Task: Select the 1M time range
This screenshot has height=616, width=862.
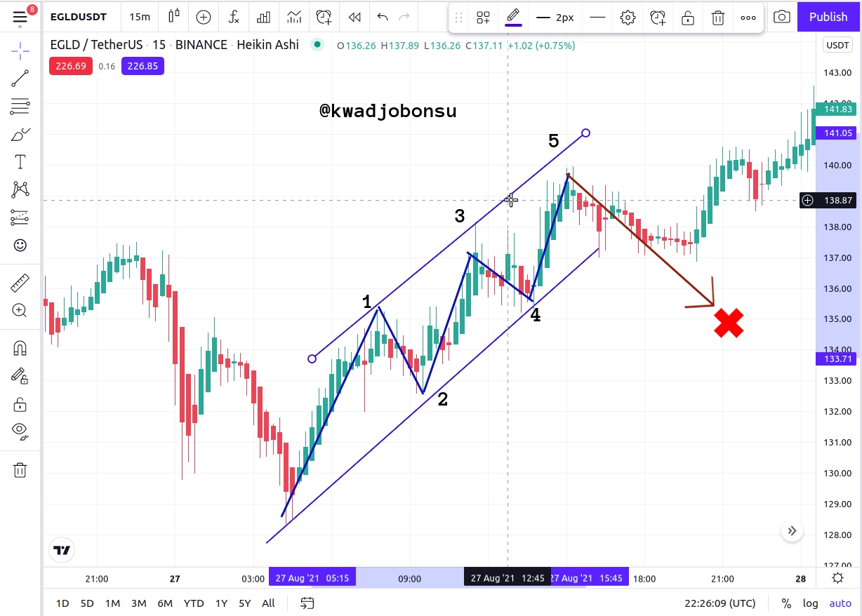Action: click(112, 603)
